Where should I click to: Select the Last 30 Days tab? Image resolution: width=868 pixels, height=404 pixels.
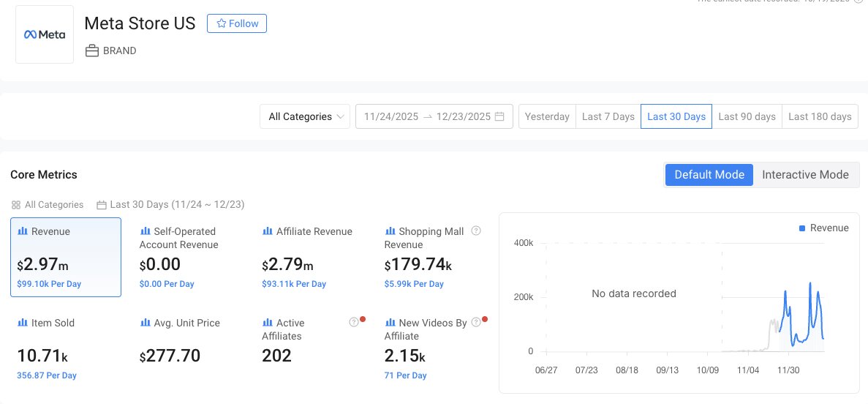(676, 116)
